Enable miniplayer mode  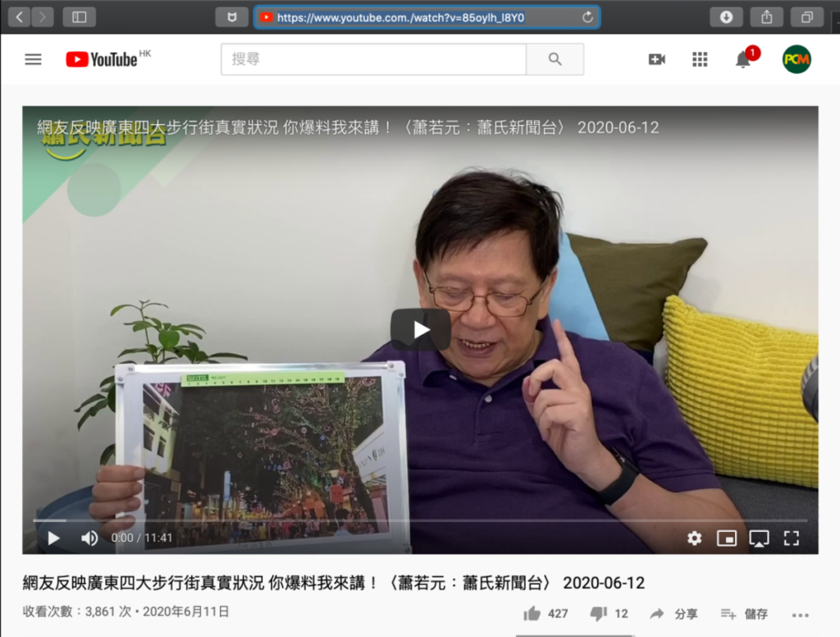click(727, 538)
